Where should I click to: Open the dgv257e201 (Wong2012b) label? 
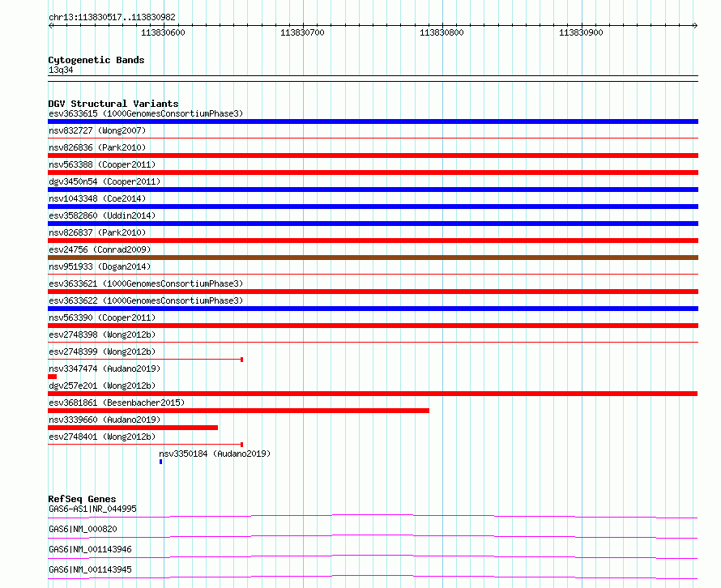[102, 386]
